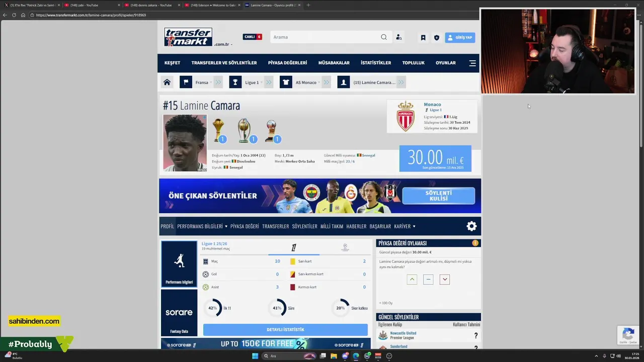Screen dimensions: 644x362
Task: Open the Oyunlar menu
Action: [x=446, y=63]
